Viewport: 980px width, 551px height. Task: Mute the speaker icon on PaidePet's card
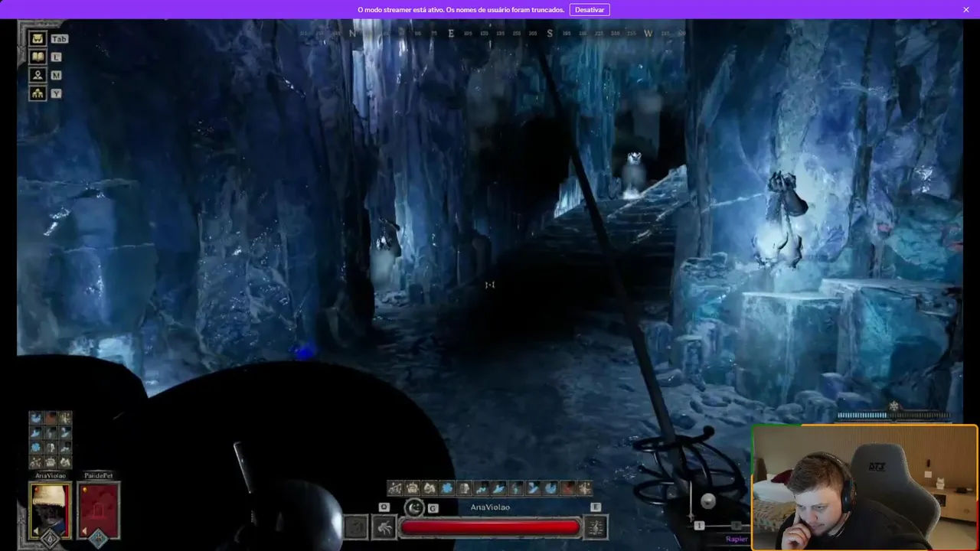click(84, 531)
